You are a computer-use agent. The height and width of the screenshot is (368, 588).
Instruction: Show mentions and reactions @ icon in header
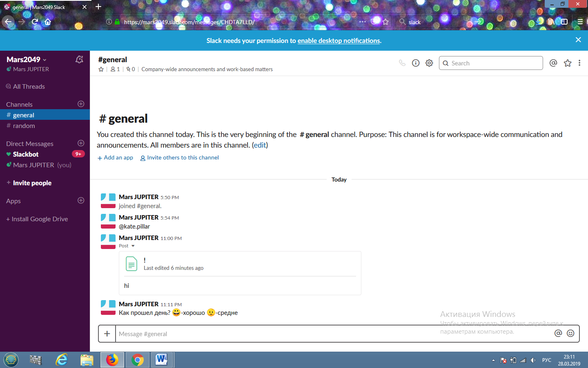pos(553,63)
